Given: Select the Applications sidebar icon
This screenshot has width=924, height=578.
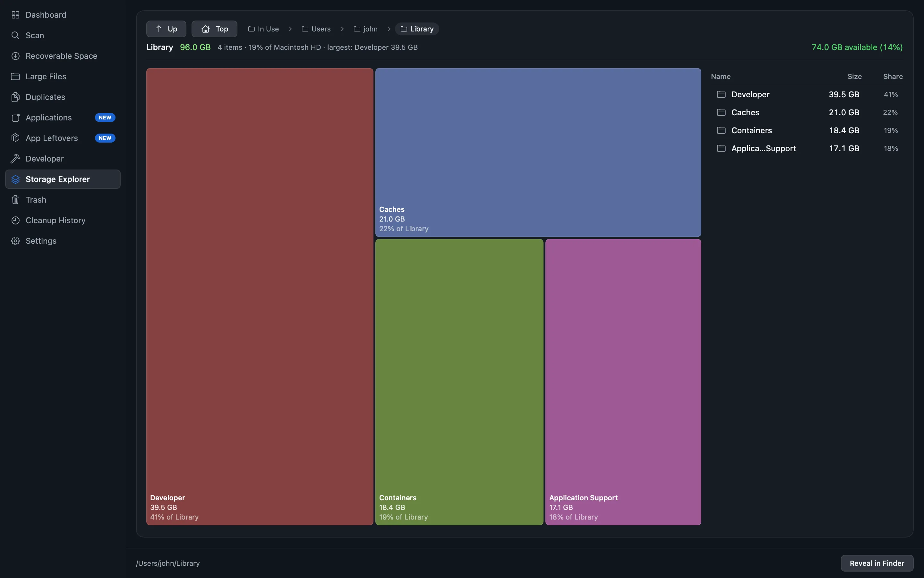Looking at the screenshot, I should (x=15, y=118).
